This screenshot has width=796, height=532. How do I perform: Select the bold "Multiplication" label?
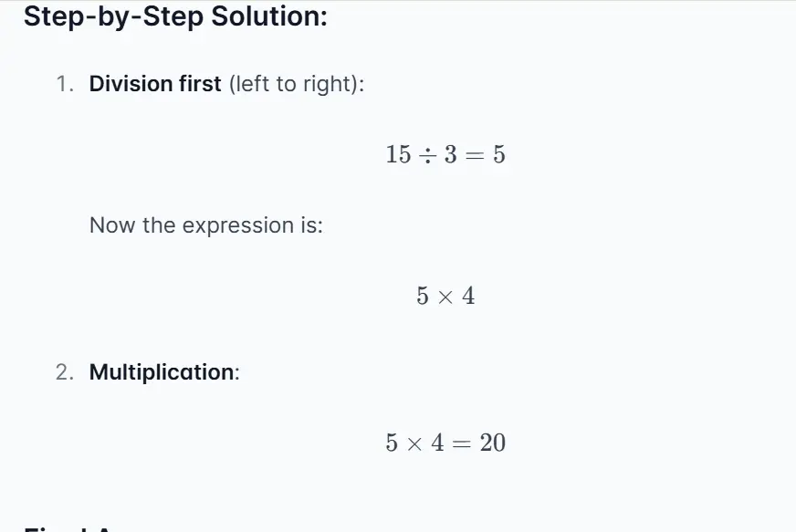pos(162,372)
